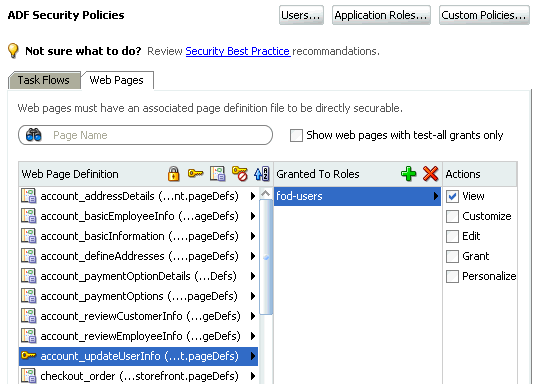This screenshot has height=384, width=536.
Task: Select account_basicInformation page definition
Action: [x=138, y=236]
